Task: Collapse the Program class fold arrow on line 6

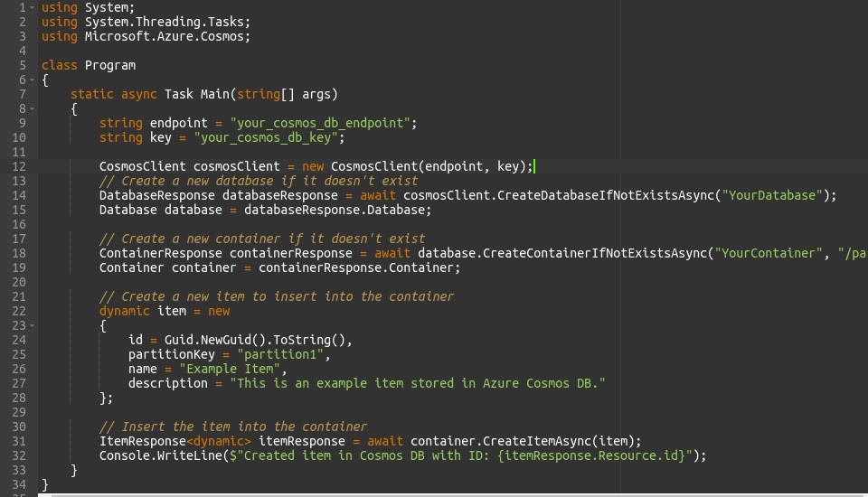Action: pyautogui.click(x=33, y=80)
